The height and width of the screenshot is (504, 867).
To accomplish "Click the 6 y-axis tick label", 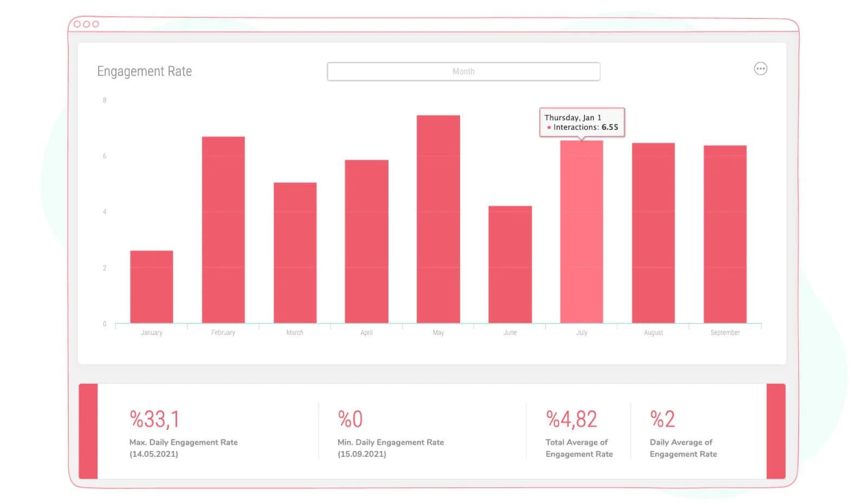I will pos(105,156).
